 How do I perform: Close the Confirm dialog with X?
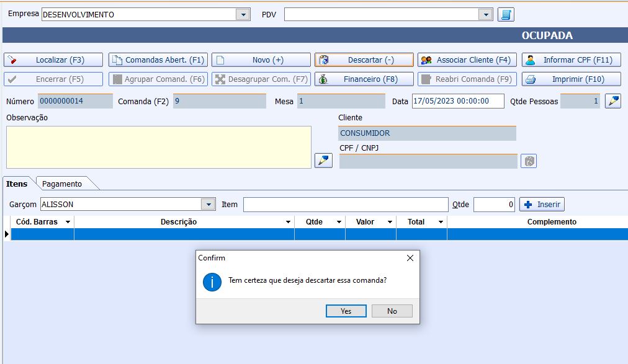(410, 257)
